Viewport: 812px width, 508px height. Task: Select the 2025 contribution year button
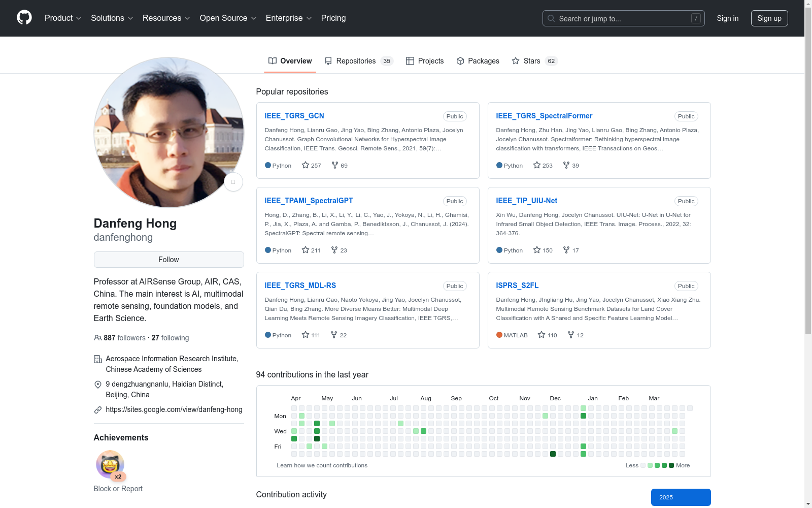681,497
